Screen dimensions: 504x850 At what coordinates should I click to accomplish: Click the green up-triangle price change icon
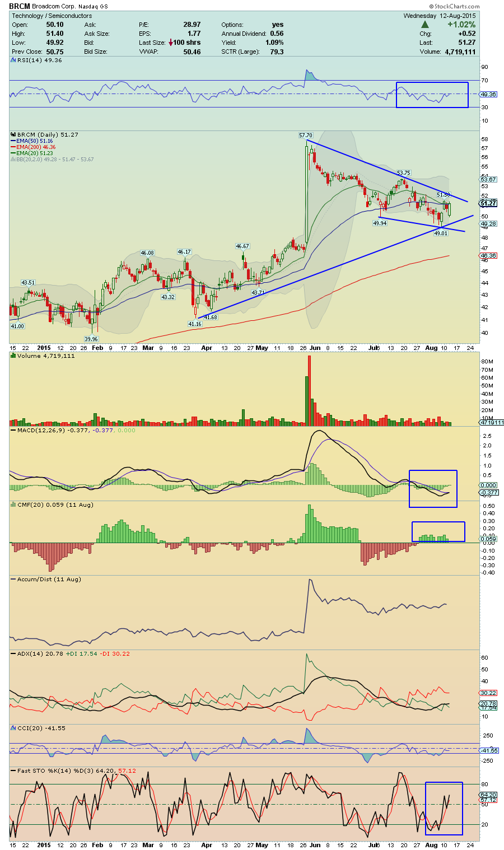425,25
